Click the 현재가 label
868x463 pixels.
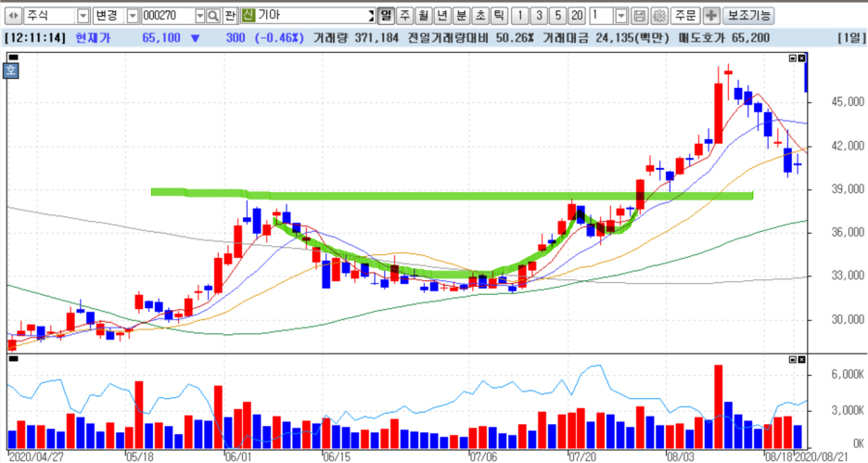point(93,38)
